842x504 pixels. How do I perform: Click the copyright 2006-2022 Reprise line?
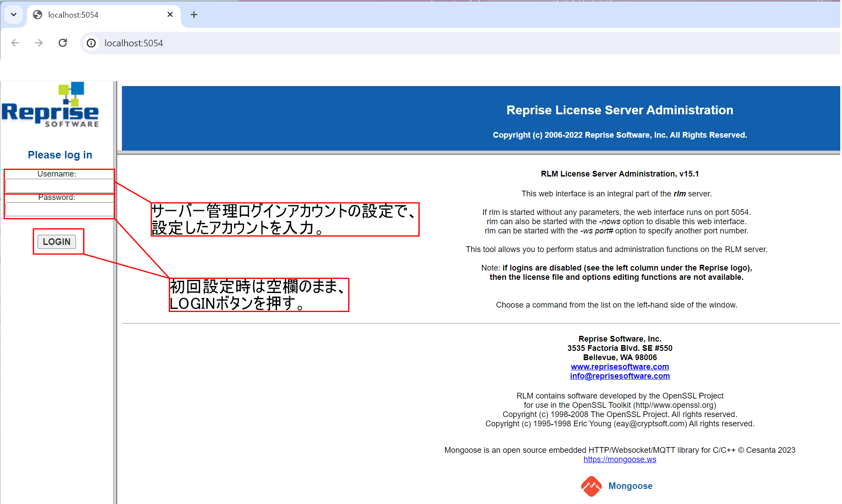click(620, 135)
